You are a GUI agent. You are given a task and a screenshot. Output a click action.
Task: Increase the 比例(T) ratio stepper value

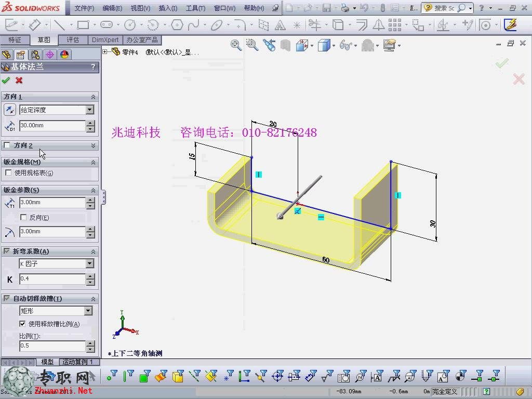90,343
